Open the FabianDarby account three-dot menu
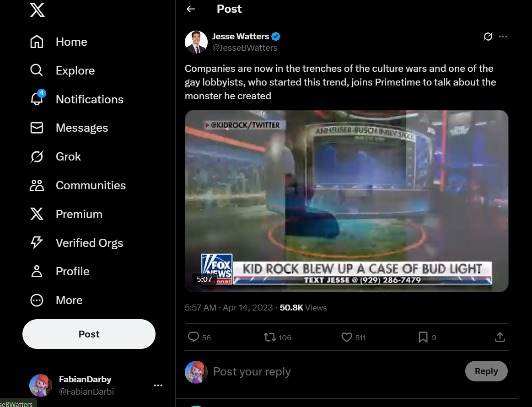Image resolution: width=532 pixels, height=407 pixels. tap(158, 386)
